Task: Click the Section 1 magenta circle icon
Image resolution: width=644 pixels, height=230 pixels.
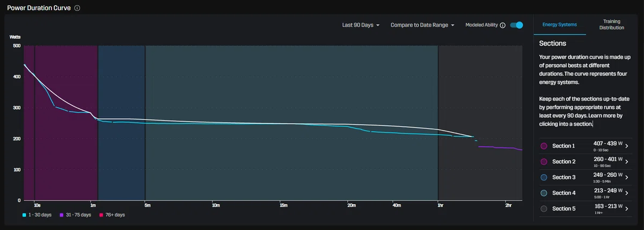Action: click(x=544, y=146)
